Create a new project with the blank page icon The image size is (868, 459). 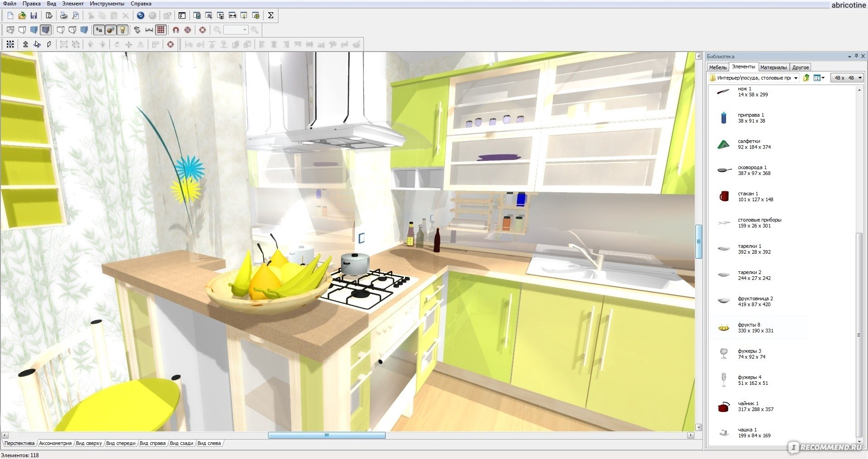(x=10, y=15)
